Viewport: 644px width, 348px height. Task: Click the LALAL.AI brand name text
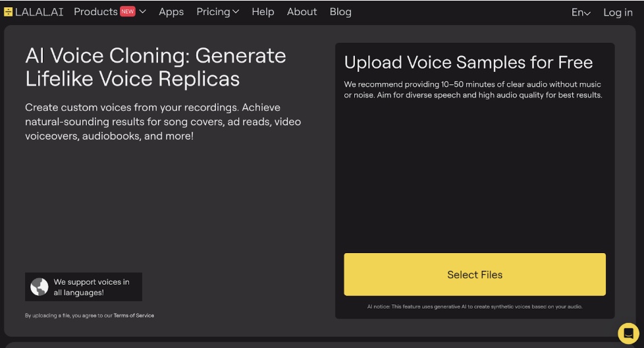(40, 12)
